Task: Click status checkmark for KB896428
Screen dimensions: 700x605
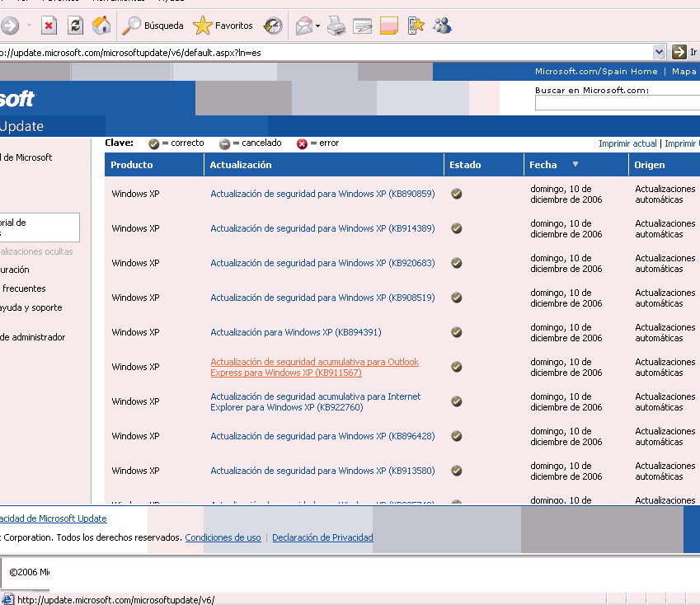Action: [456, 436]
